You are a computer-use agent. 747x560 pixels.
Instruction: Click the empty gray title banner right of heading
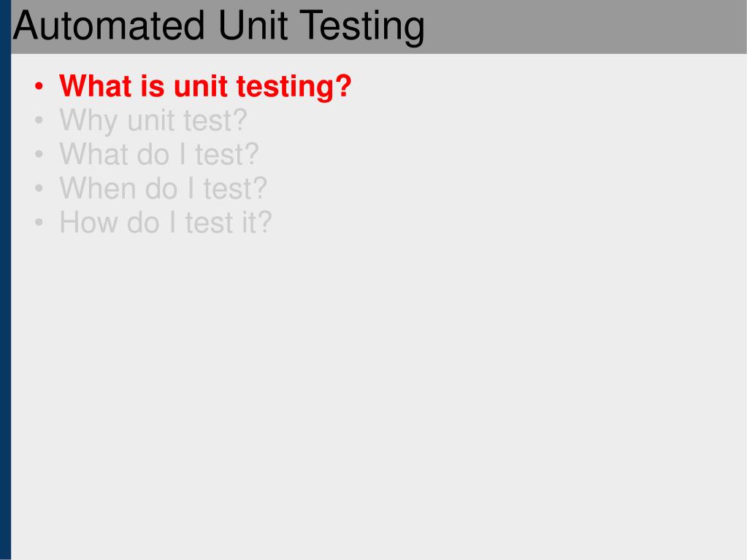[586, 27]
